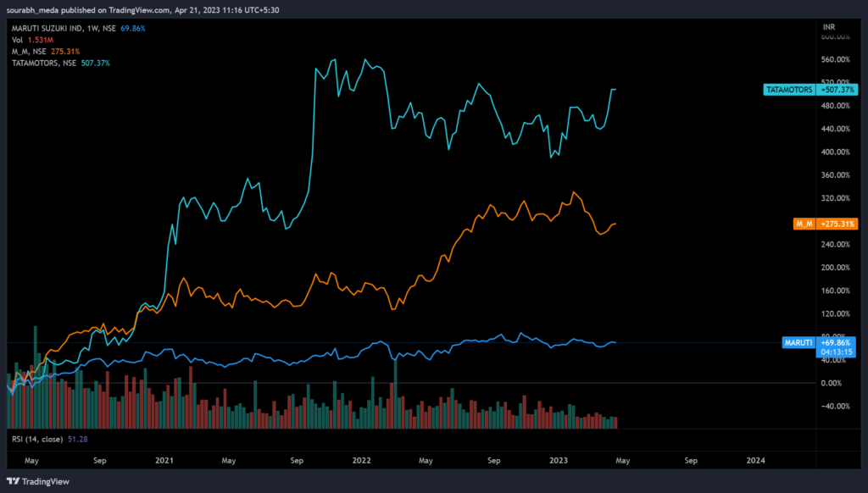The height and width of the screenshot is (493, 868).
Task: Click the 480.00% axis label
Action: tap(835, 106)
